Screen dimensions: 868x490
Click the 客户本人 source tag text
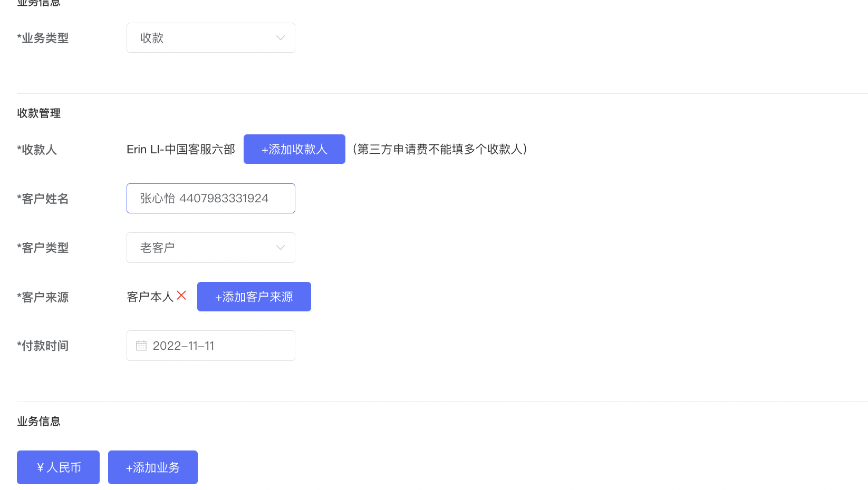pyautogui.click(x=150, y=297)
